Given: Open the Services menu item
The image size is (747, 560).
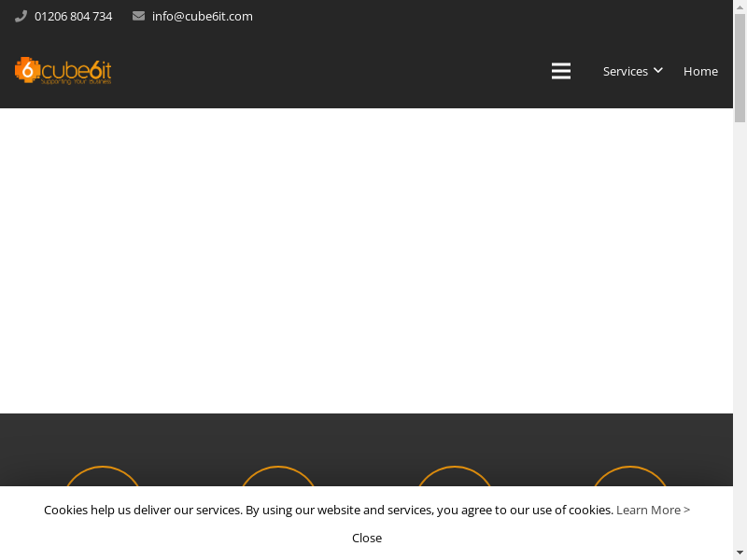Looking at the screenshot, I should (625, 71).
